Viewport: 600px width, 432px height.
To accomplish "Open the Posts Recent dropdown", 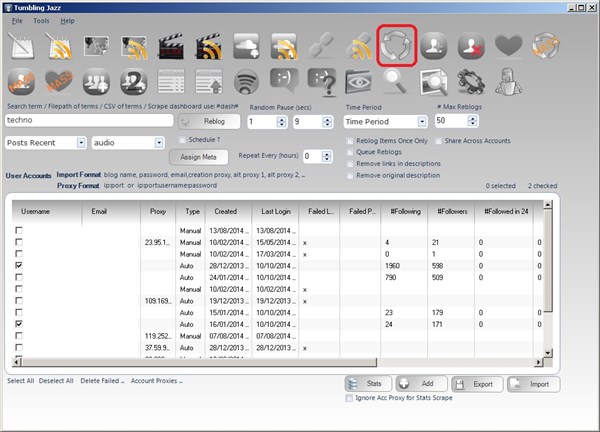I will tap(81, 143).
